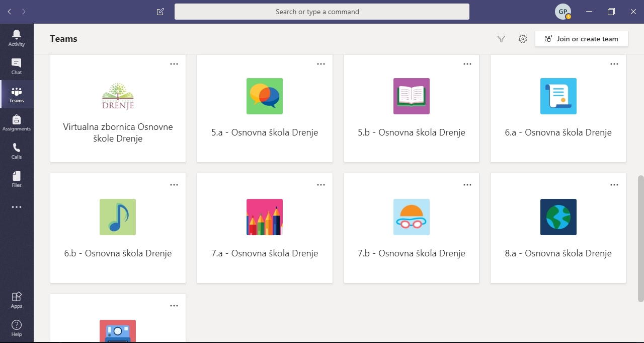Open the 5.b open book team icon

[412, 96]
